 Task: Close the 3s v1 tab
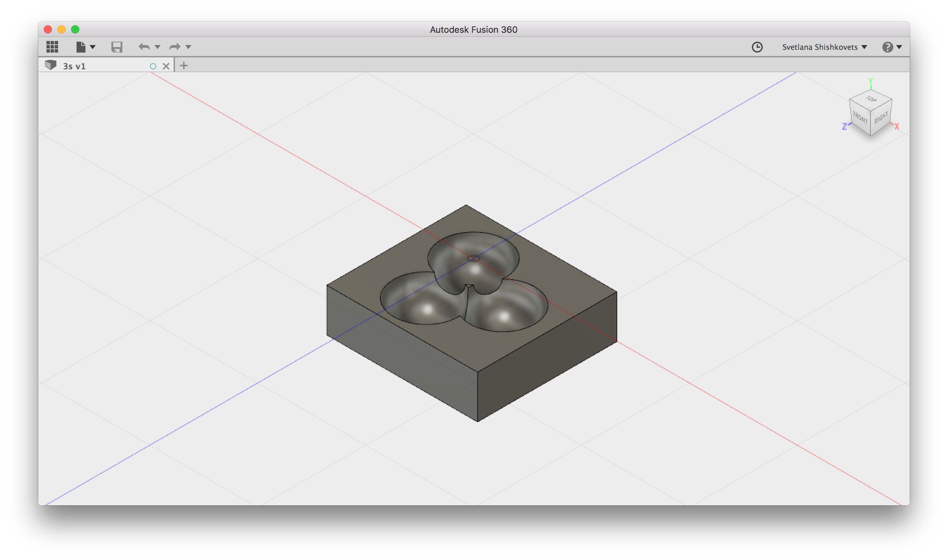pyautogui.click(x=166, y=66)
